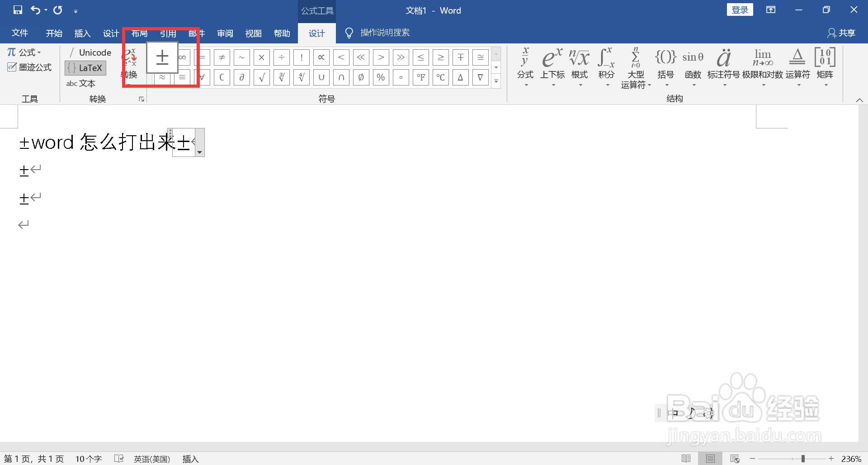This screenshot has height=465, width=868.
Task: Insert the intersection ∩ symbol
Action: 341,77
